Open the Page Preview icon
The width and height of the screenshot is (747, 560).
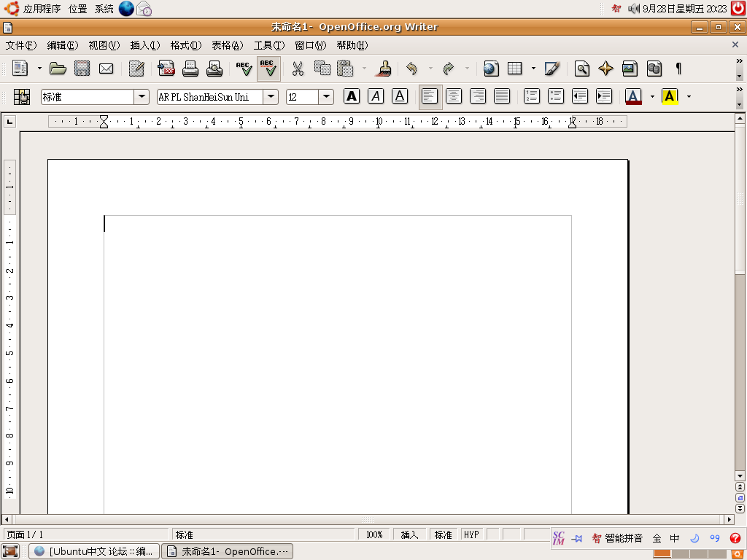[x=214, y=69]
